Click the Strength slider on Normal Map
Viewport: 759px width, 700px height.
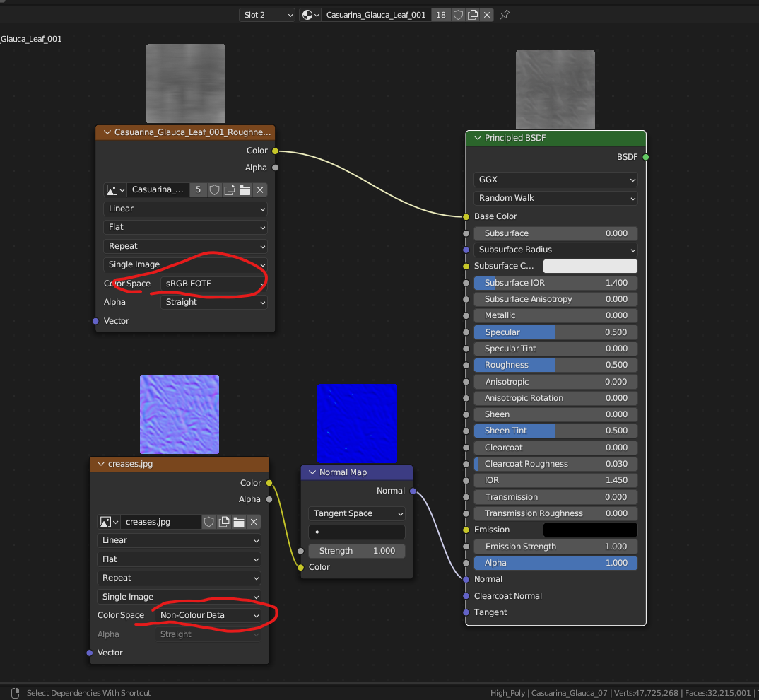[x=357, y=551]
